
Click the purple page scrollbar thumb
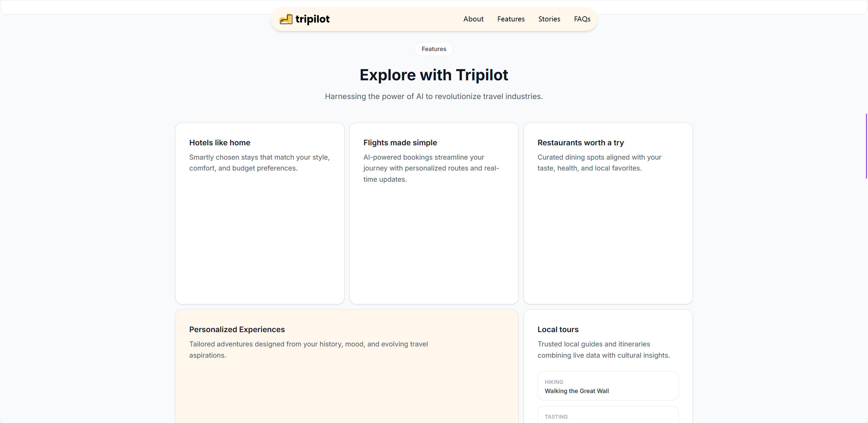click(866, 146)
